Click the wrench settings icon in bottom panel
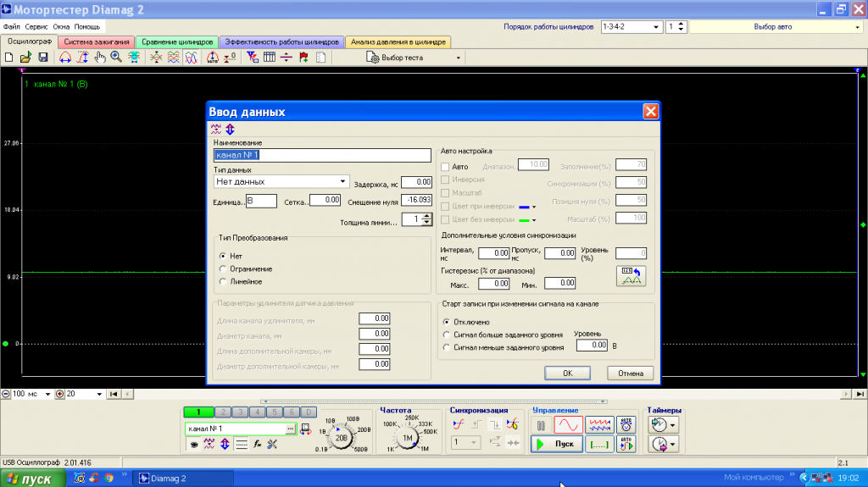The width and height of the screenshot is (868, 487). point(272,444)
